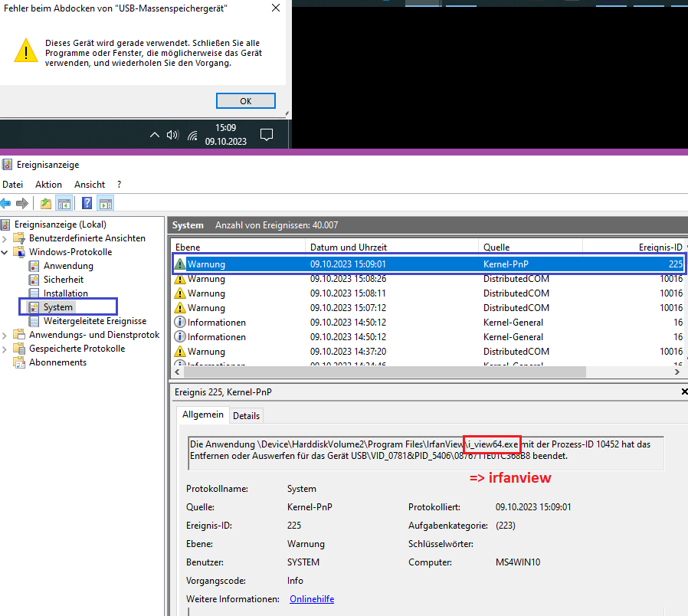
Task: Open the Aktion menu
Action: pyautogui.click(x=48, y=184)
